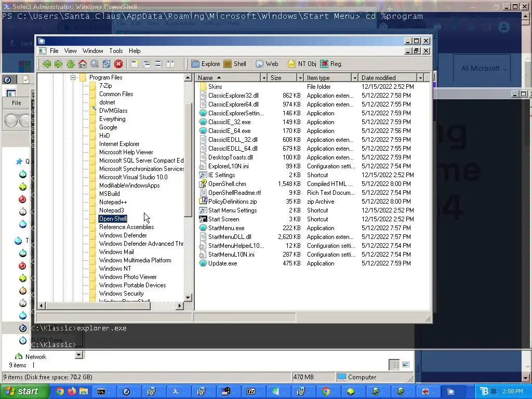532x399 pixels.
Task: Collapse the Program Files tree node
Action: pyautogui.click(x=73, y=78)
